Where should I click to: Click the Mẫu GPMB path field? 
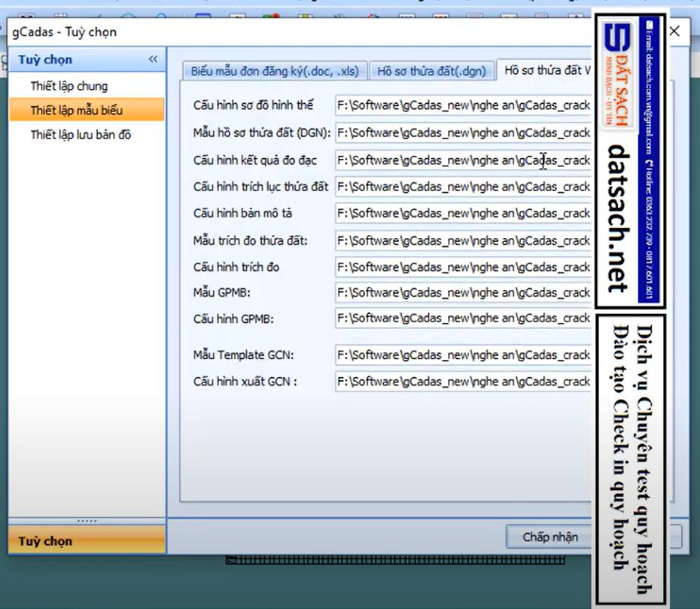(463, 292)
